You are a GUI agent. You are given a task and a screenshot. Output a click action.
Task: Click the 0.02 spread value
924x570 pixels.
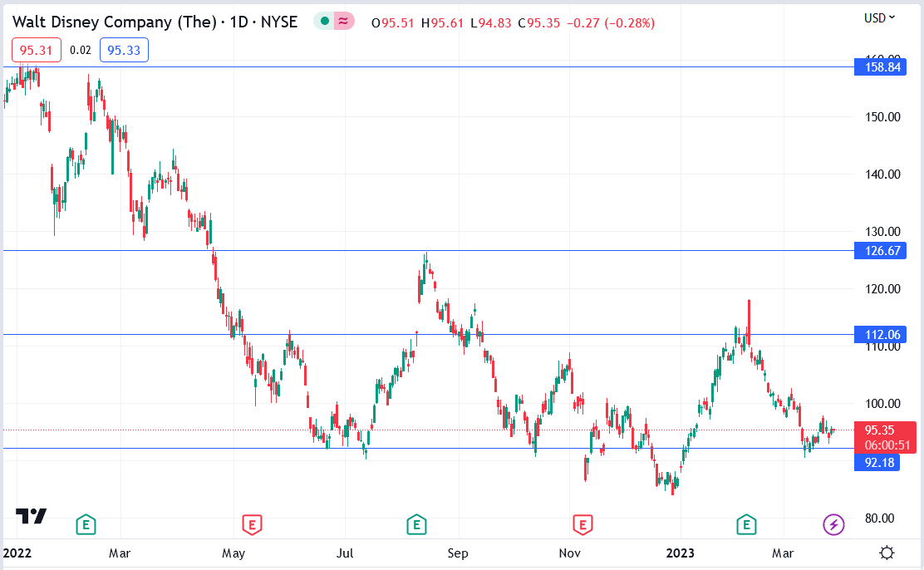80,50
